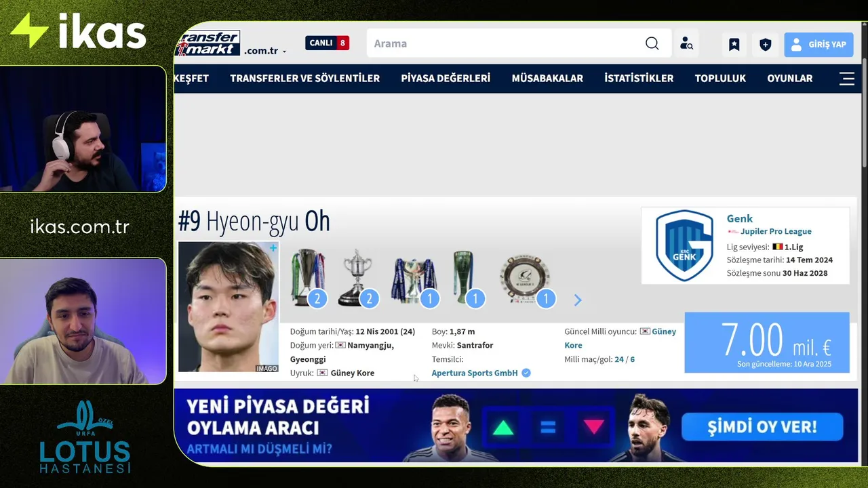
Task: Open Apertura Sports GmbH agent link
Action: 475,373
